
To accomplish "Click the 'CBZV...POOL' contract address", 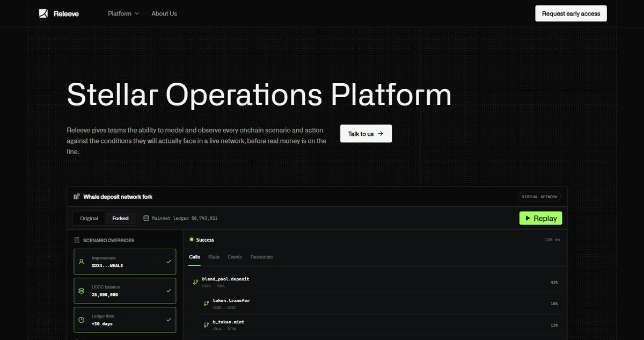I will click(x=214, y=286).
